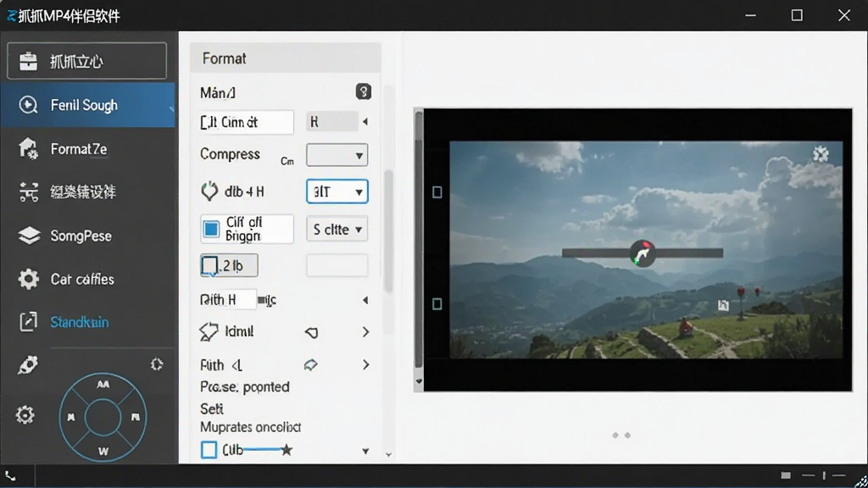
Task: Click the round knob on the video slider
Action: 643,253
